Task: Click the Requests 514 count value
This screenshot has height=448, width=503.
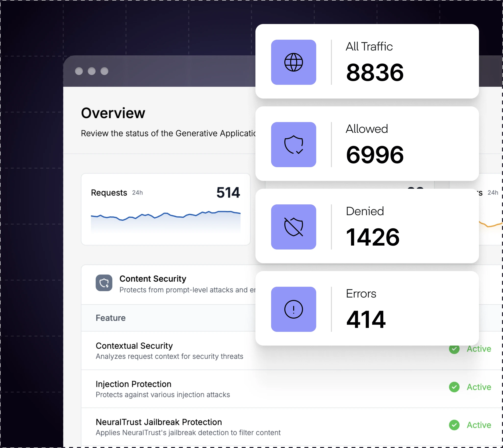Action: pyautogui.click(x=228, y=193)
